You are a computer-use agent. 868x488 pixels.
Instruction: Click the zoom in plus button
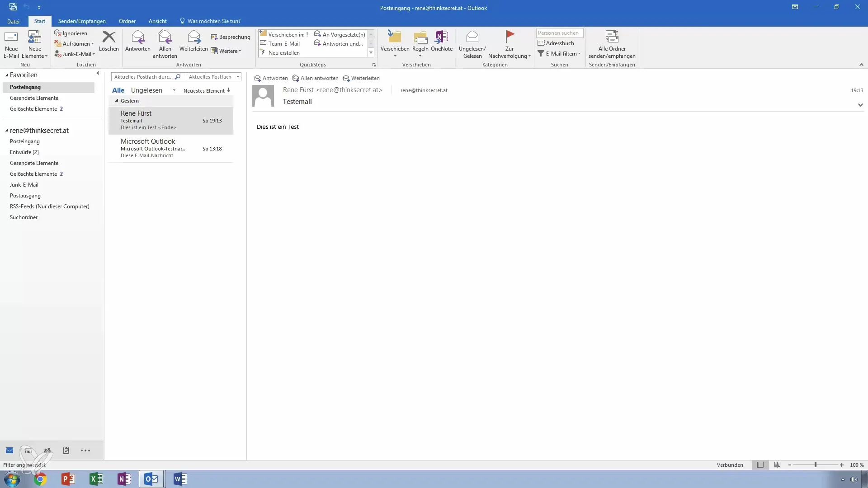842,465
